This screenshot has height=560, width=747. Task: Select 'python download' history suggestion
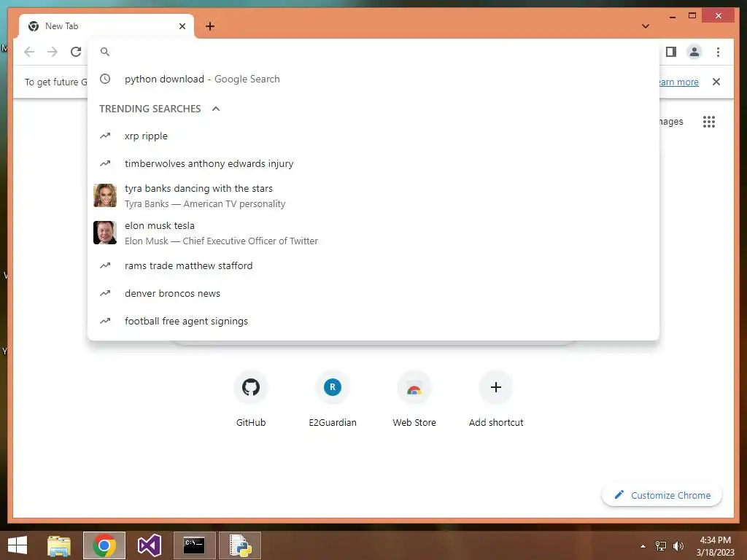pos(373,79)
